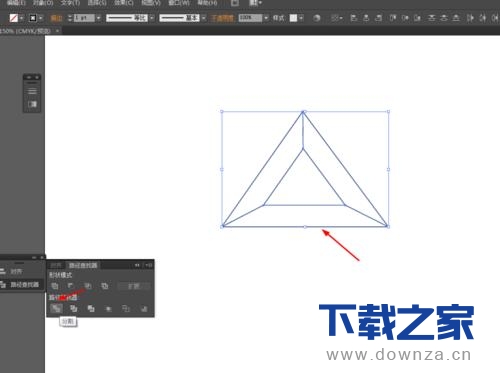Screen dimensions: 500x373
Task: Apply Intersect shape mode
Action: (88, 286)
